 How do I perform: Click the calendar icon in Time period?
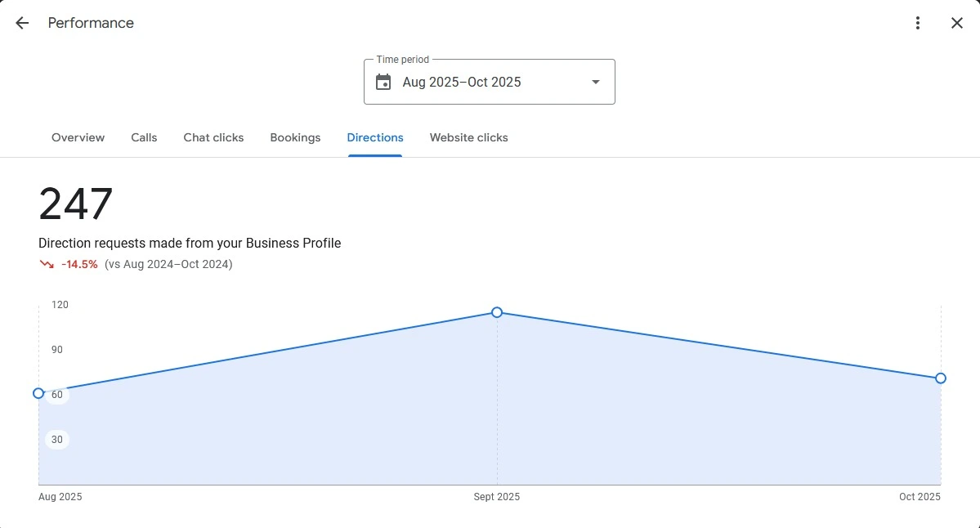point(383,82)
